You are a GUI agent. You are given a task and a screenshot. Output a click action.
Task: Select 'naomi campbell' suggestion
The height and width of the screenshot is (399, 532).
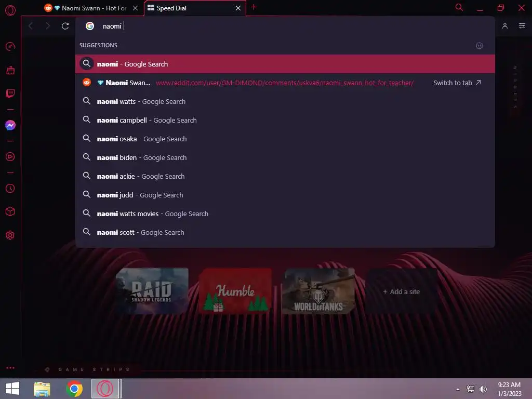pyautogui.click(x=285, y=120)
